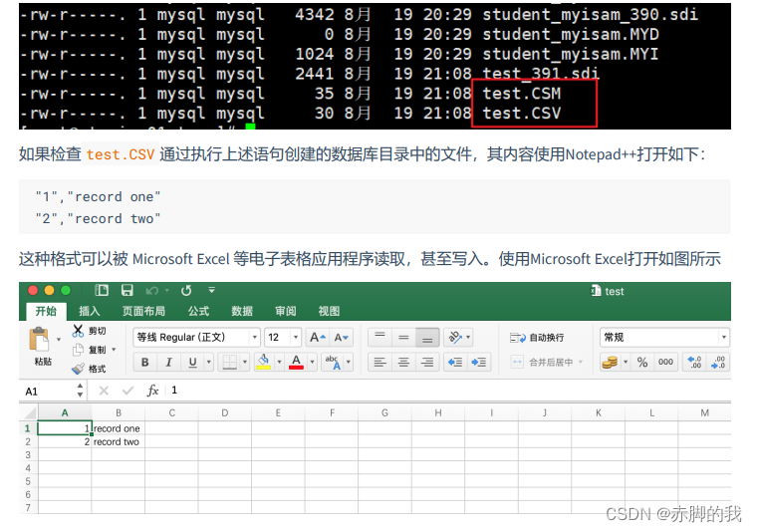Click the Copy (复制) icon

79,350
